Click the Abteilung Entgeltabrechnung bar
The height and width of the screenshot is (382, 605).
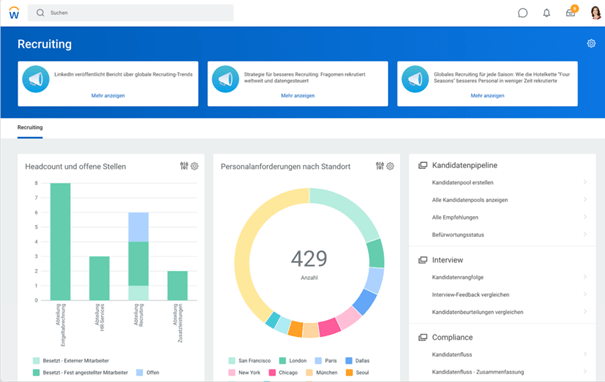[x=61, y=242]
